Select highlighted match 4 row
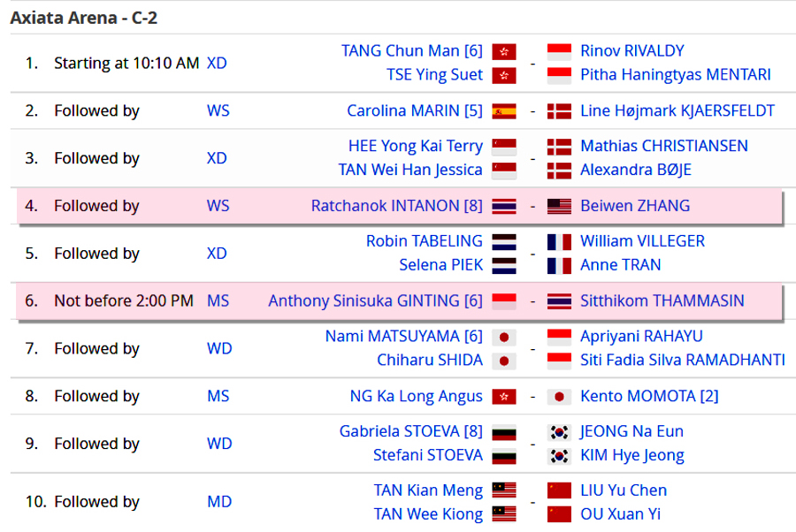Screen dimensions: 796x532 [400, 206]
